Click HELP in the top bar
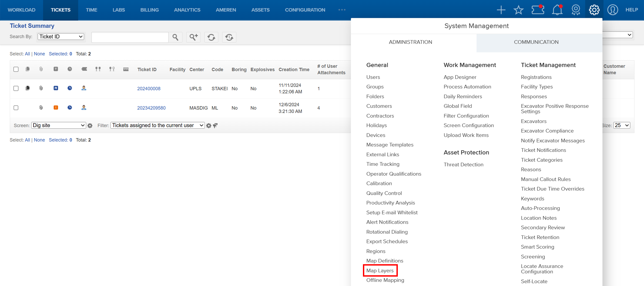Image resolution: width=644 pixels, height=286 pixels. pos(632,10)
